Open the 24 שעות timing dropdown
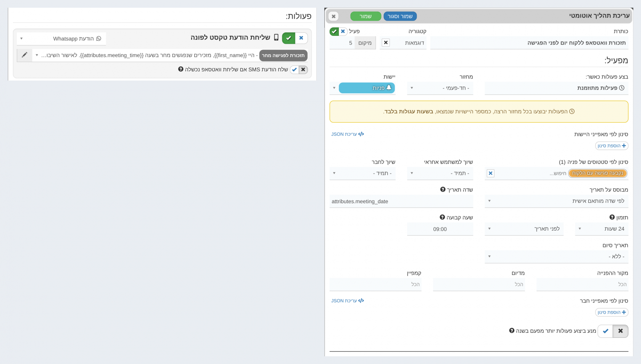 click(601, 229)
